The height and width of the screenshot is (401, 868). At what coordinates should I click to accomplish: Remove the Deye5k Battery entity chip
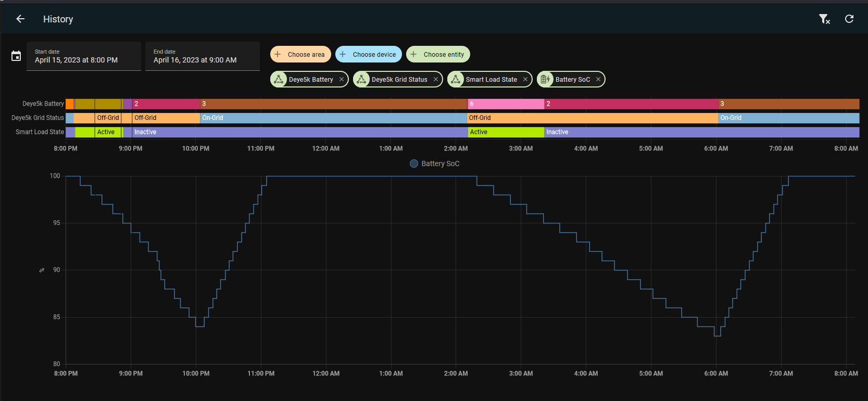point(342,80)
